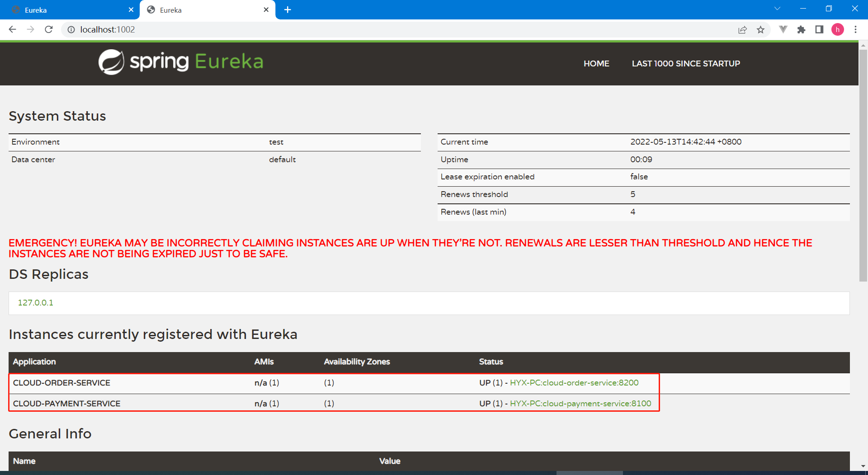Click the vertical scrollbar thumb

(863, 165)
